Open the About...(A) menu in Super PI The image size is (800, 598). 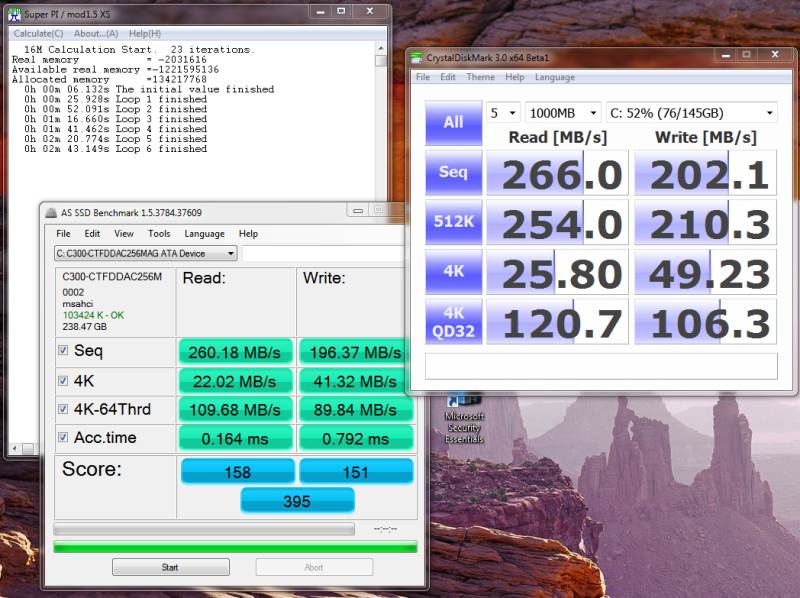[96, 34]
